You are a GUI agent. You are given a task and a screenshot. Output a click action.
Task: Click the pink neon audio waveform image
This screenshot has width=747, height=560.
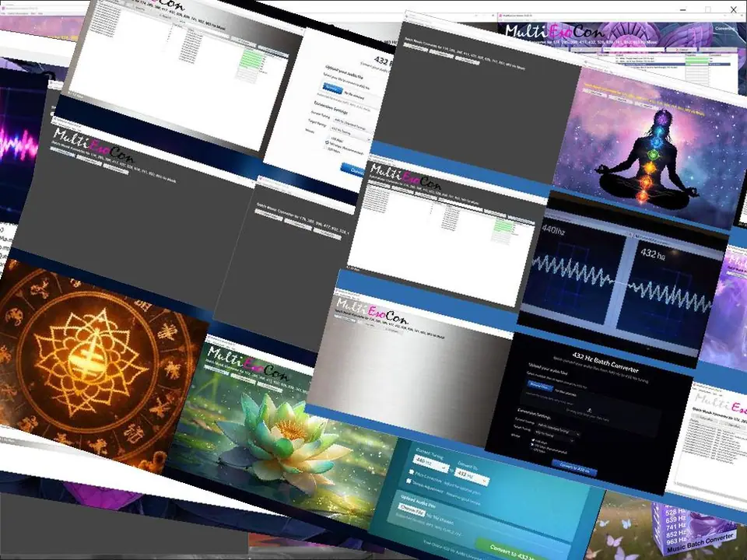click(x=23, y=140)
